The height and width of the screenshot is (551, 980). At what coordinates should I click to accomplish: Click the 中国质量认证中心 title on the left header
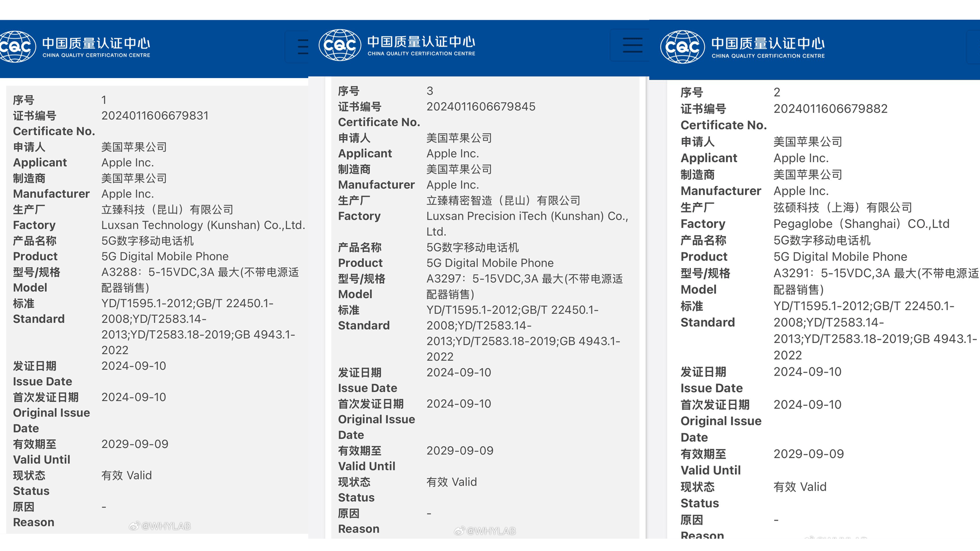tap(96, 42)
